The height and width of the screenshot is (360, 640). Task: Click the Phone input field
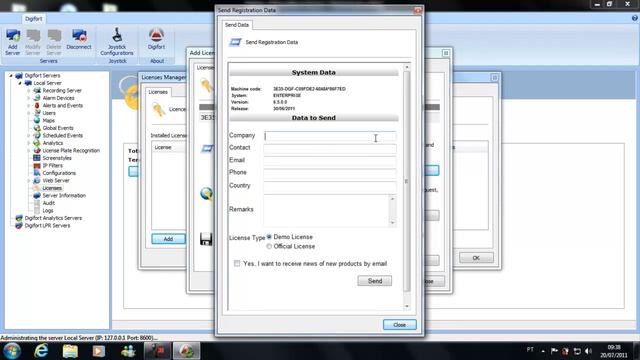(330, 173)
